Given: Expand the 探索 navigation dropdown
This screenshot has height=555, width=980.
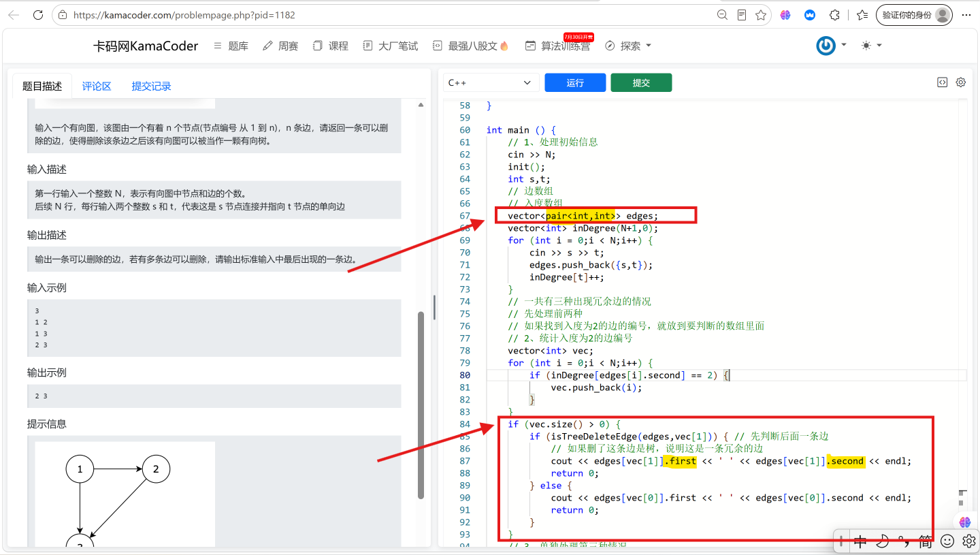Looking at the screenshot, I should 649,46.
